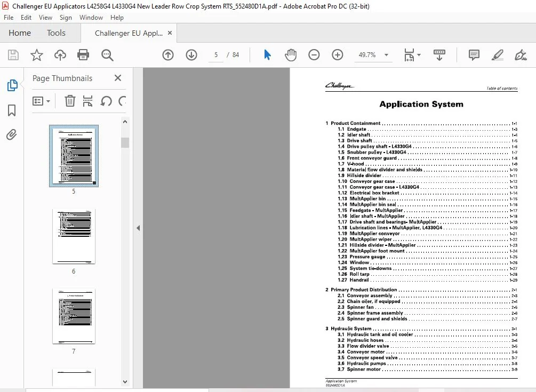Add a comment sticky note

click(x=474, y=55)
